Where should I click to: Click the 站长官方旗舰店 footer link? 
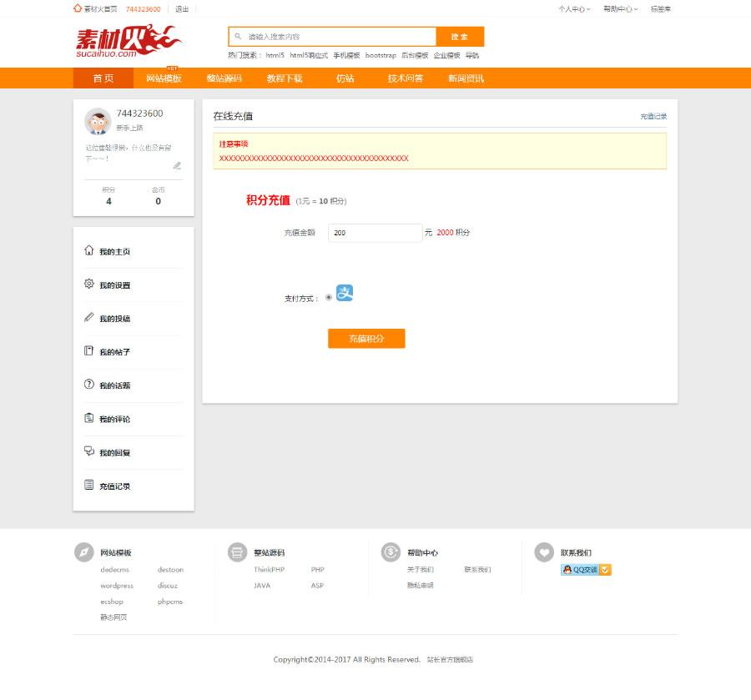click(x=450, y=659)
